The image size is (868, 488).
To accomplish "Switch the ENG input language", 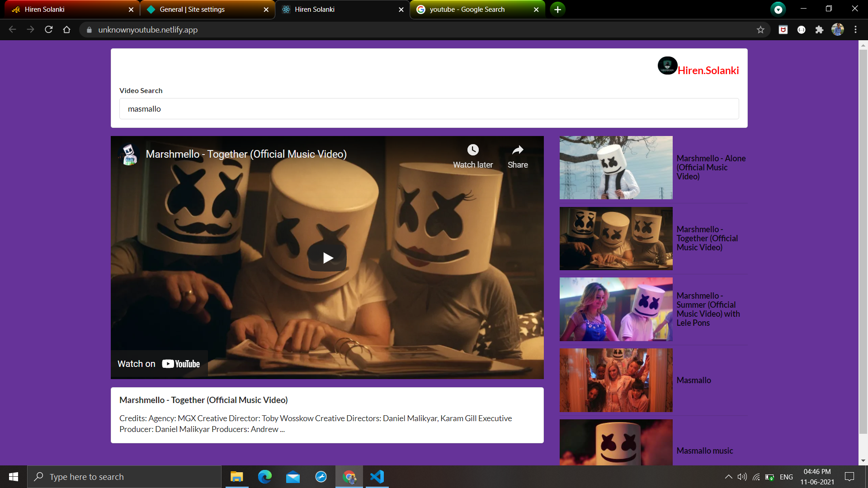I will click(x=786, y=477).
